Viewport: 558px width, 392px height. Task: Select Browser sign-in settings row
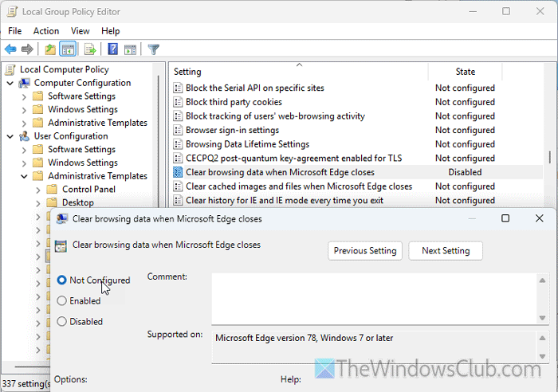(233, 130)
